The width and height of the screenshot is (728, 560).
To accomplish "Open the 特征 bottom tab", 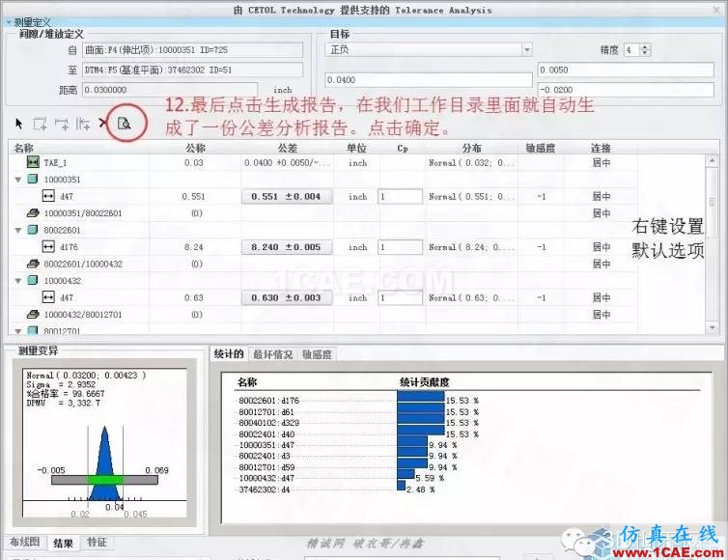I will [98, 542].
